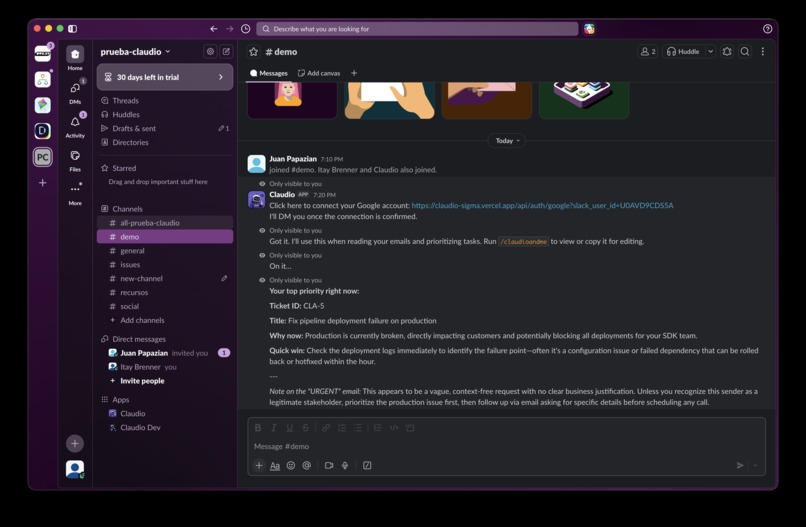Mention someone with the @ icon
806x527 pixels.
[x=307, y=465]
